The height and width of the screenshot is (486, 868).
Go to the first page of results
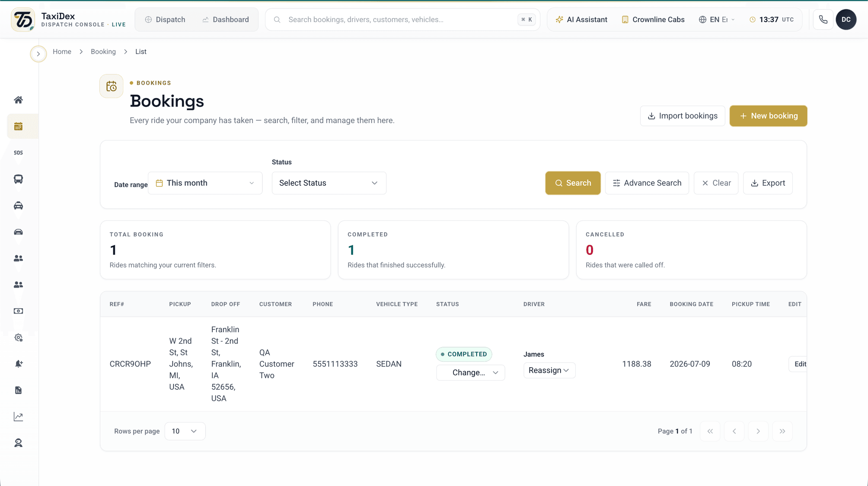[x=710, y=431]
